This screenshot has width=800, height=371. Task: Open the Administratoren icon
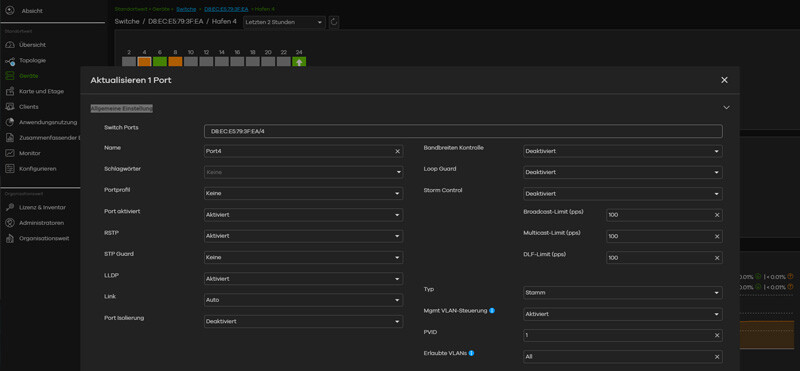(9, 223)
